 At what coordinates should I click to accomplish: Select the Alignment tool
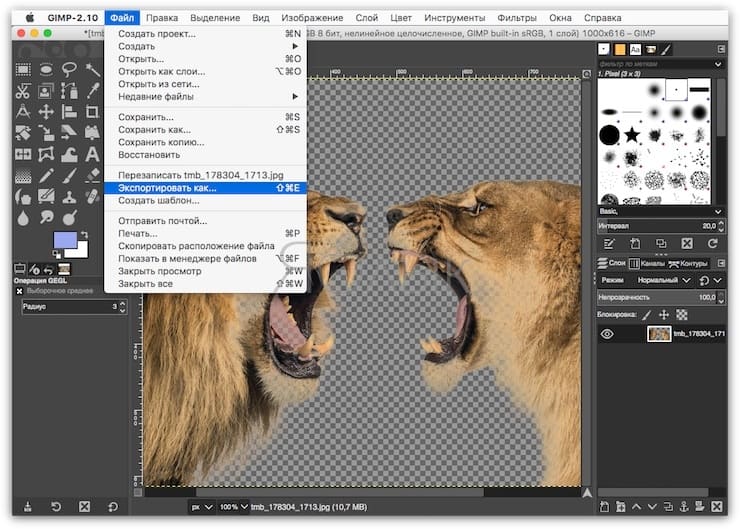69,112
